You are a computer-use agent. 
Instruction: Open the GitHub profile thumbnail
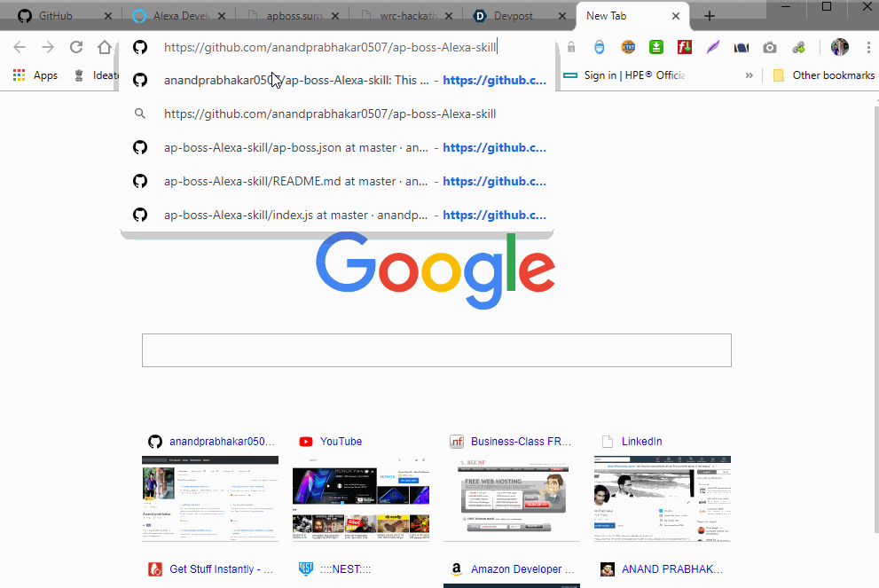coord(210,498)
